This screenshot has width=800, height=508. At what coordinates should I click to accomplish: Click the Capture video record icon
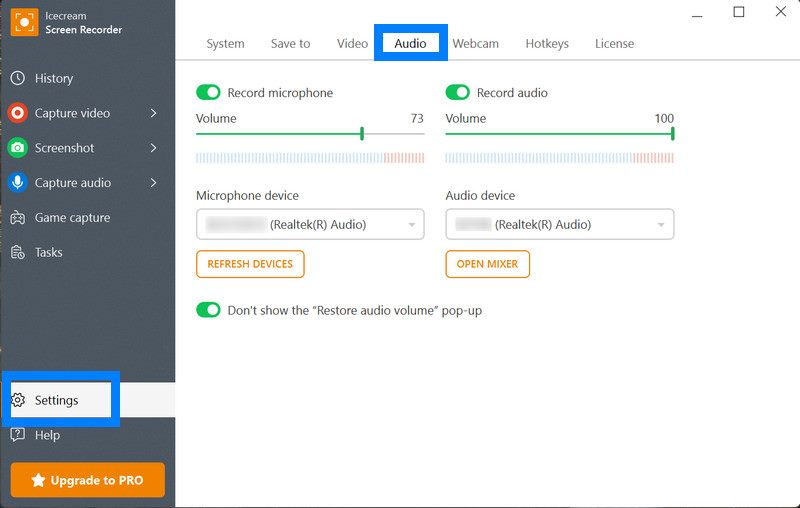pyautogui.click(x=17, y=113)
